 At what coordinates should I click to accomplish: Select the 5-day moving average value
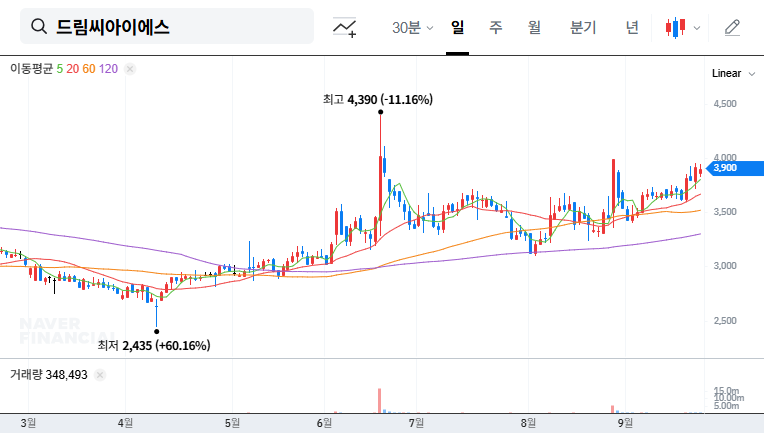pos(59,69)
